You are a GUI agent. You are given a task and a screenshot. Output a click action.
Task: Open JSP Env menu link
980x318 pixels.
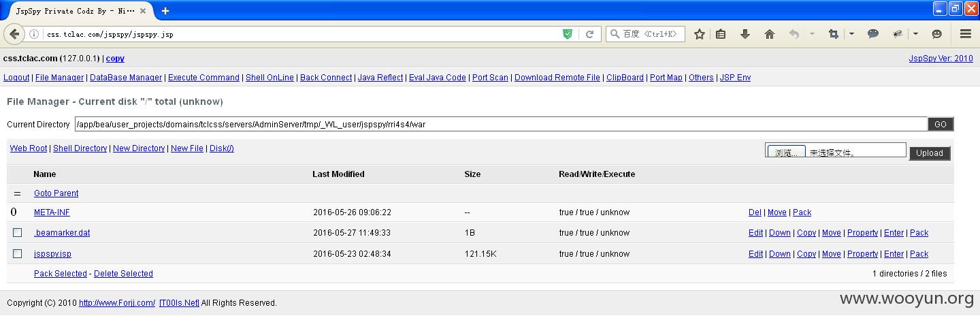735,78
